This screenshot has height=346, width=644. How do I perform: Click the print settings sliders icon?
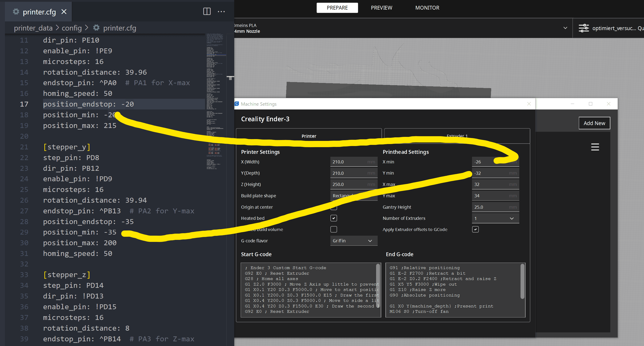point(584,28)
